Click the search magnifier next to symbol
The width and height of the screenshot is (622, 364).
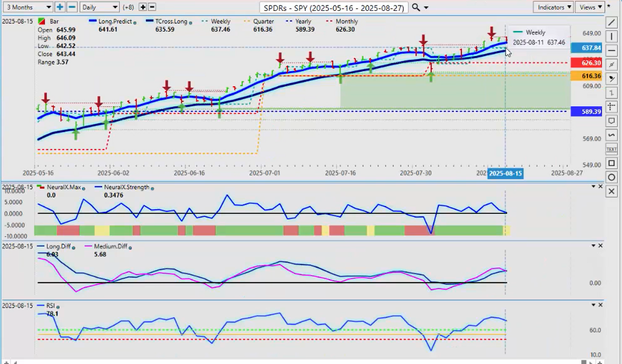tap(416, 7)
